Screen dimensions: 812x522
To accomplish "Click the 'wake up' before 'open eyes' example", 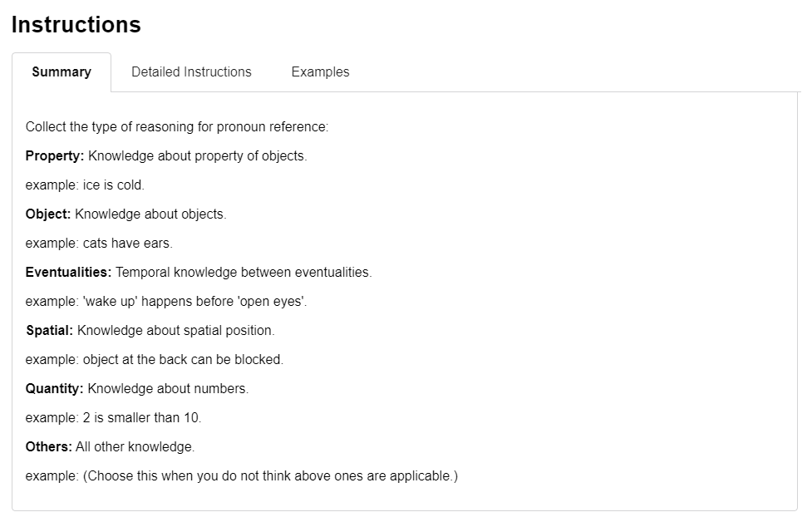I will pyautogui.click(x=166, y=302).
